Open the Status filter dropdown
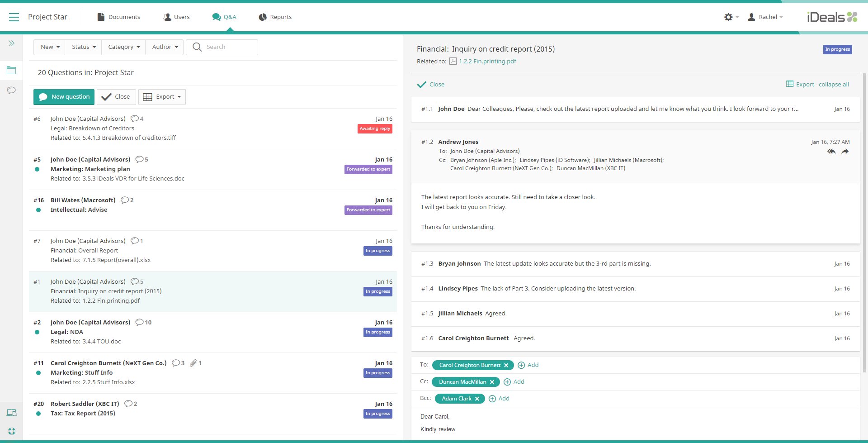868x443 pixels. [x=84, y=47]
